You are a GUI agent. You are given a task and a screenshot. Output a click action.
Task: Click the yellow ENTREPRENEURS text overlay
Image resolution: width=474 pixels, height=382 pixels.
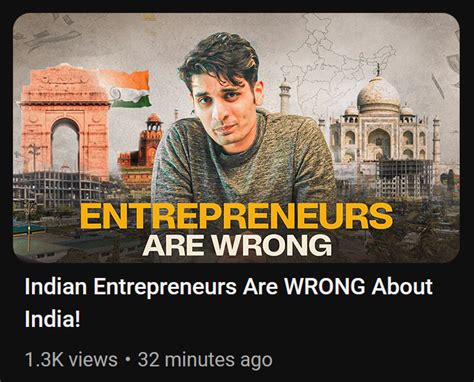point(236,216)
